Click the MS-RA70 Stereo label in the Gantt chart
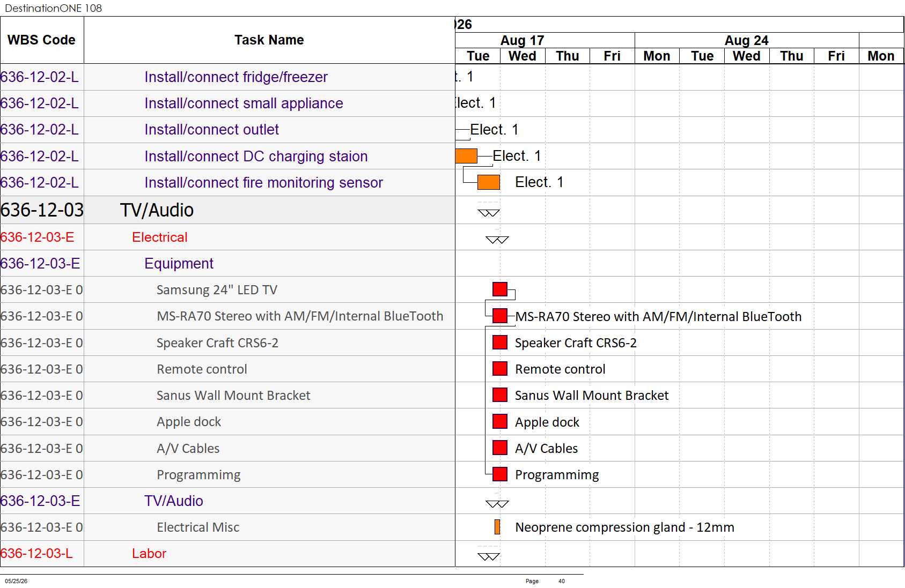905x588 pixels. pos(658,317)
